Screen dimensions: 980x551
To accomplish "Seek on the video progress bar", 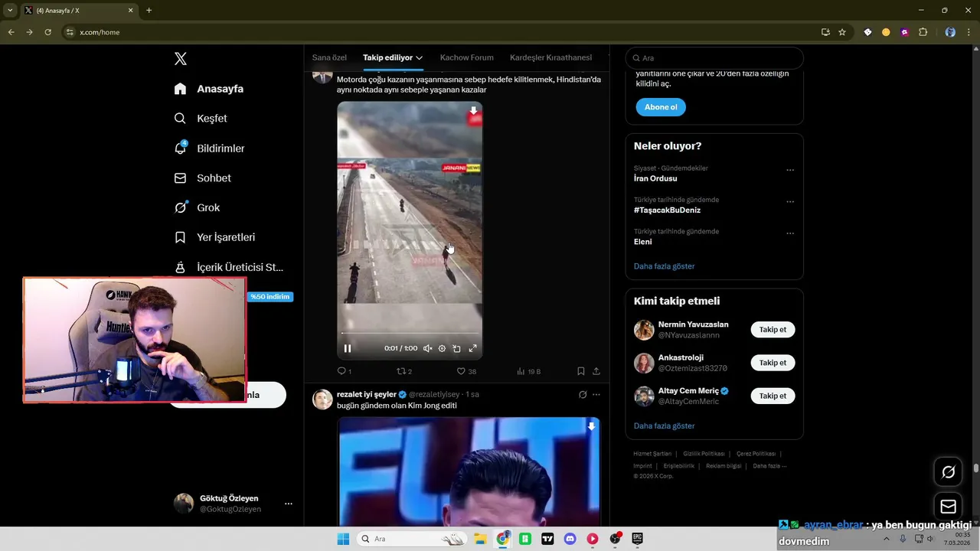I will pos(410,334).
